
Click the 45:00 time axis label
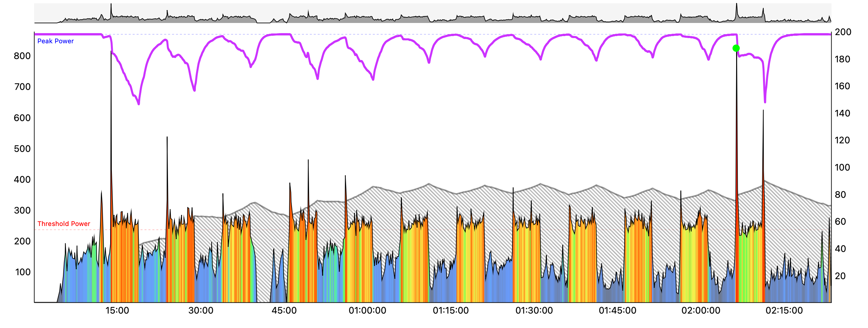(x=284, y=311)
